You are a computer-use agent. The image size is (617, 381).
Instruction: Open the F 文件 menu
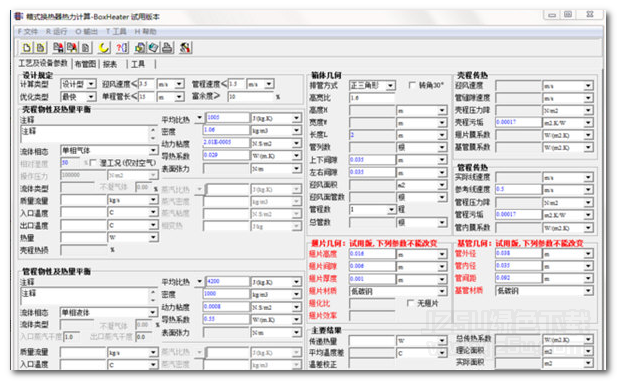point(27,31)
